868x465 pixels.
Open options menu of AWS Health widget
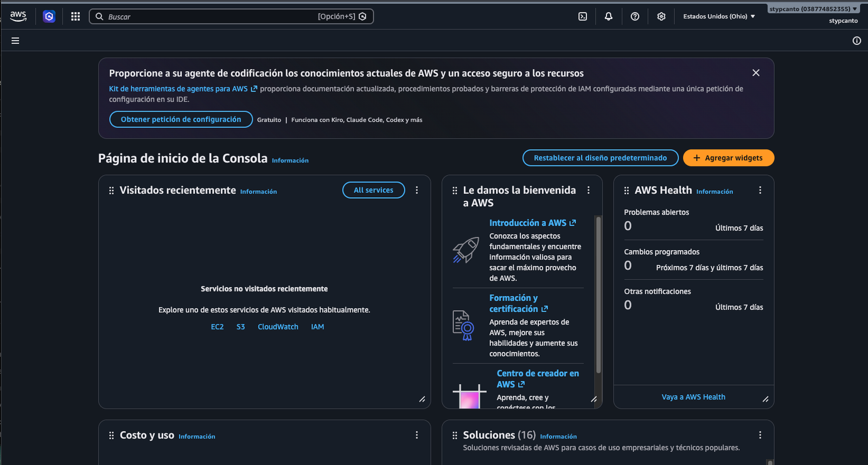click(760, 190)
